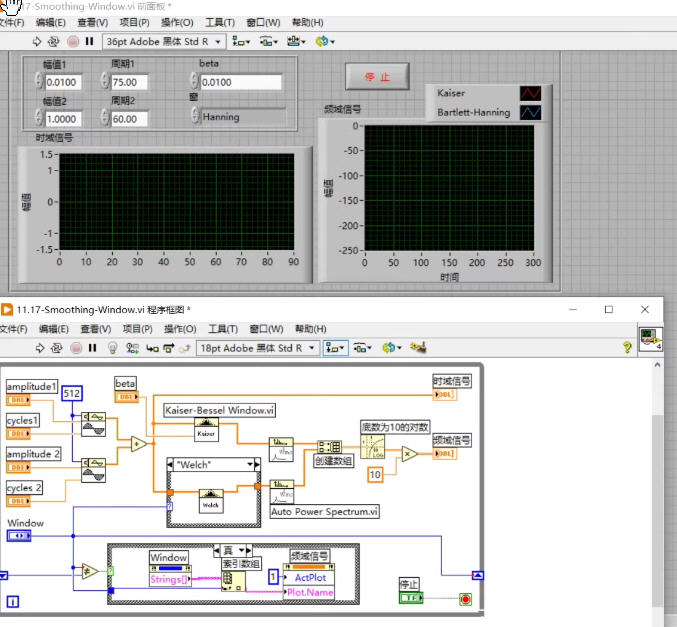
Task: Open Align Objects menu in front panel toolbar
Action: click(241, 41)
